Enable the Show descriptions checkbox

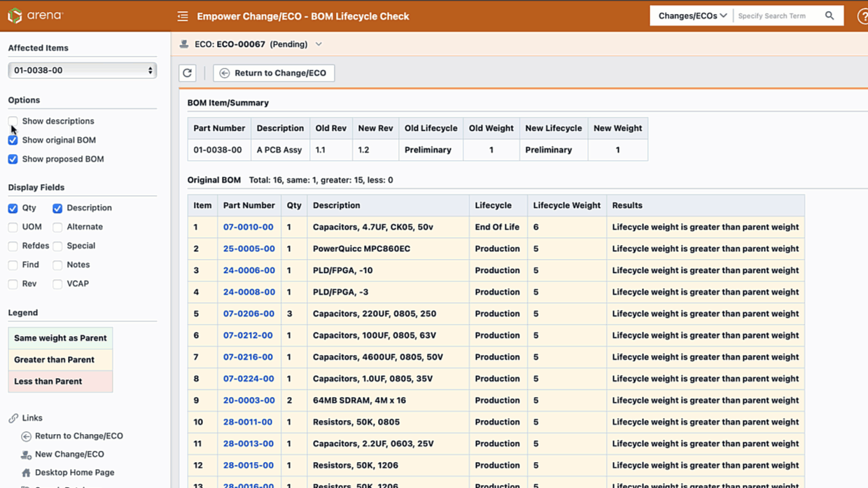pyautogui.click(x=13, y=121)
